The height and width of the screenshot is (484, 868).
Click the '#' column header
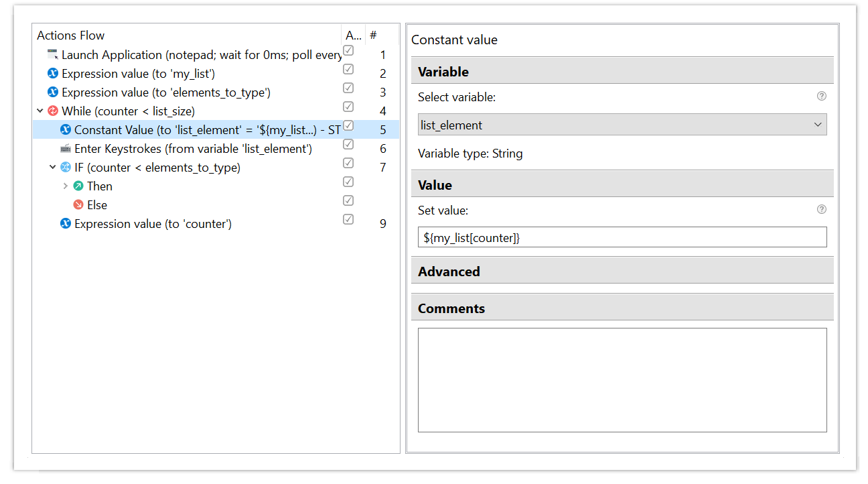point(382,35)
